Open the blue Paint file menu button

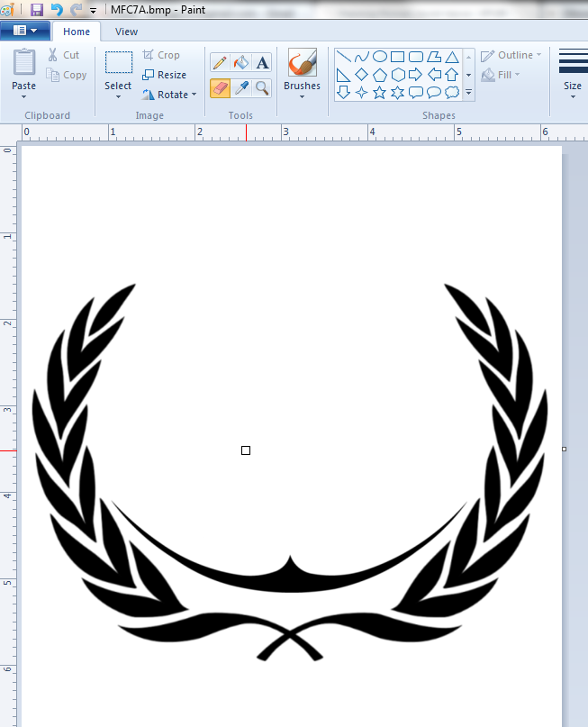coord(25,32)
